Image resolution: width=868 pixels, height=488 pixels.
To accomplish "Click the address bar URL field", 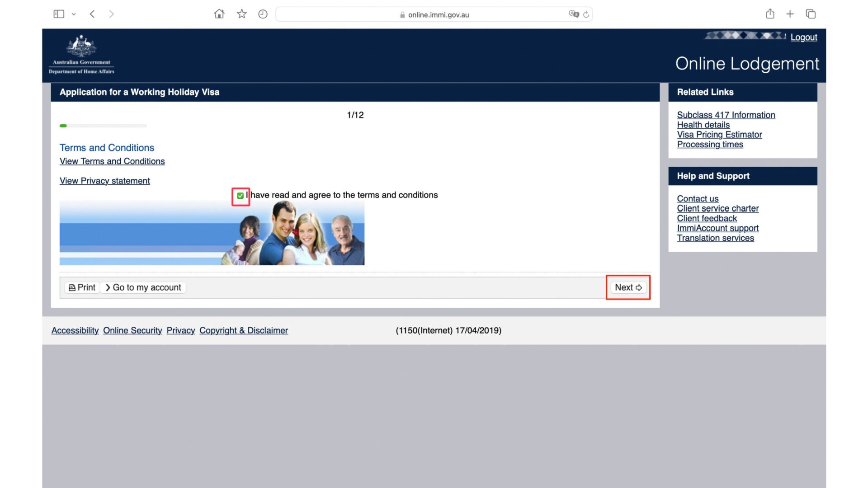I will (434, 14).
